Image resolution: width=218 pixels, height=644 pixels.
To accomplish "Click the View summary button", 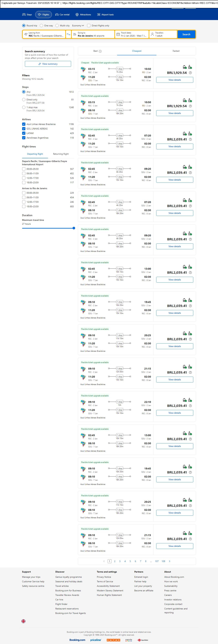I will click(48, 64).
